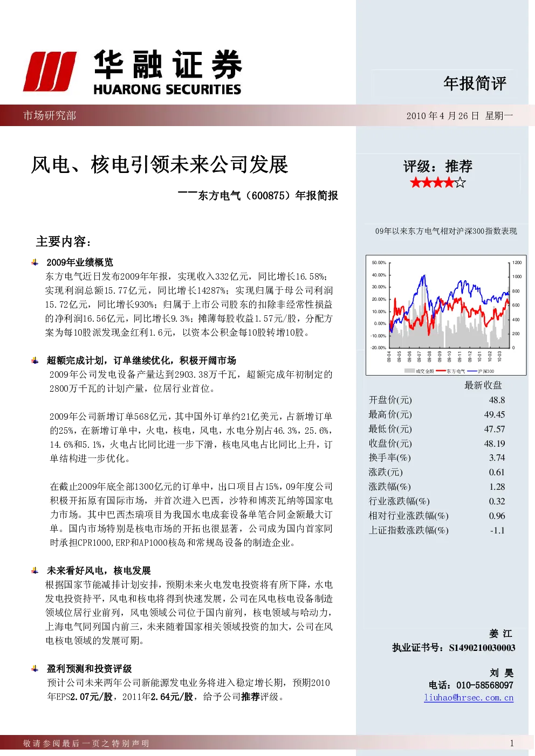Click the value 48.19
The image size is (535, 756).
[495, 443]
